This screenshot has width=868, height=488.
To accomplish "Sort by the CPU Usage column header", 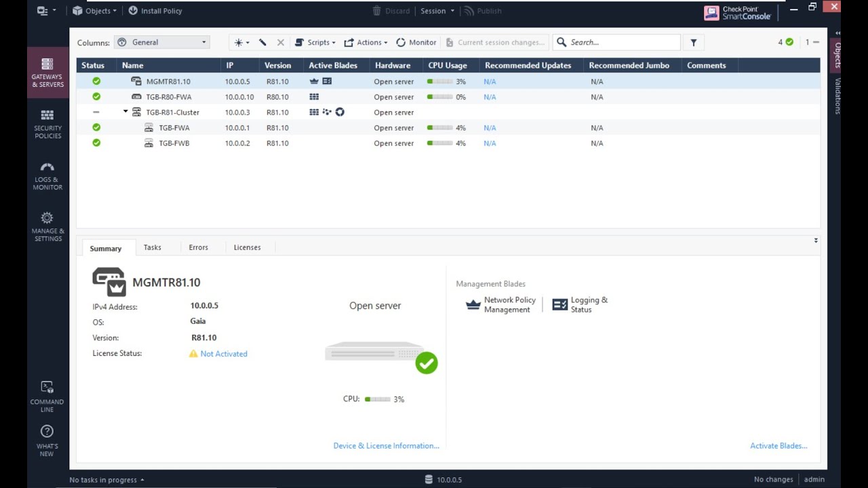I will pyautogui.click(x=448, y=65).
